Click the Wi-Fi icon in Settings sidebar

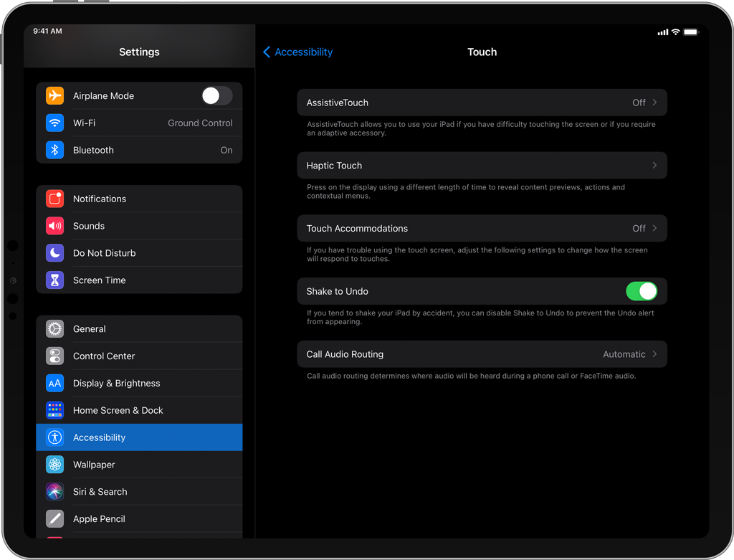[x=54, y=123]
